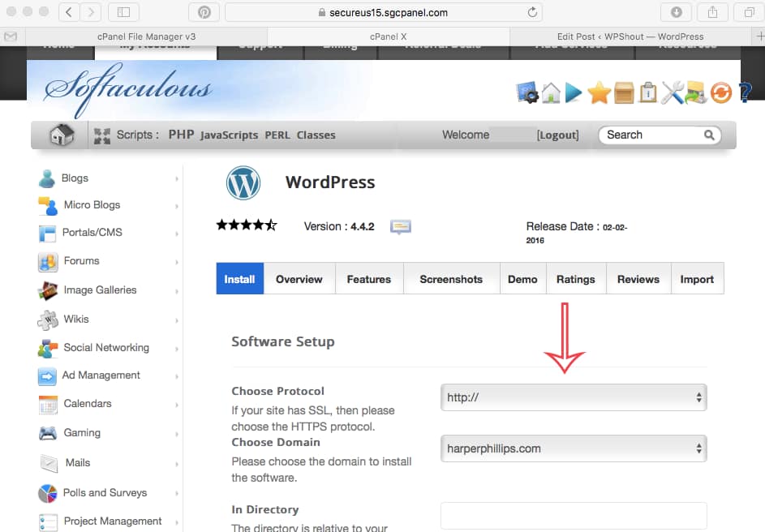Click the green home icon in top toolbar
The height and width of the screenshot is (532, 765).
click(550, 92)
